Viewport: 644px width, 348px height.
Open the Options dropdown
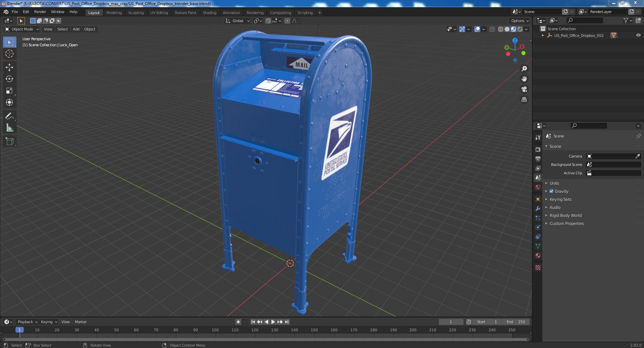coord(520,21)
